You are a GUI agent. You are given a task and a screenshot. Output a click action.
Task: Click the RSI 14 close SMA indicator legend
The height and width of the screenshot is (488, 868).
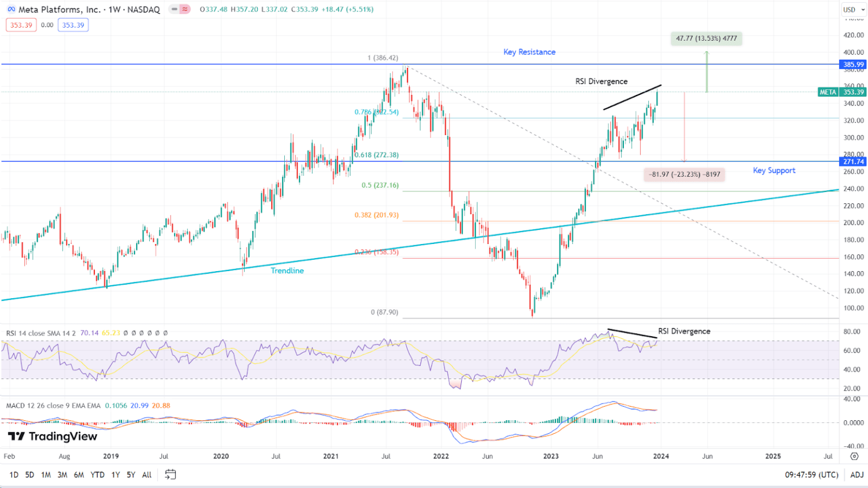coord(41,333)
